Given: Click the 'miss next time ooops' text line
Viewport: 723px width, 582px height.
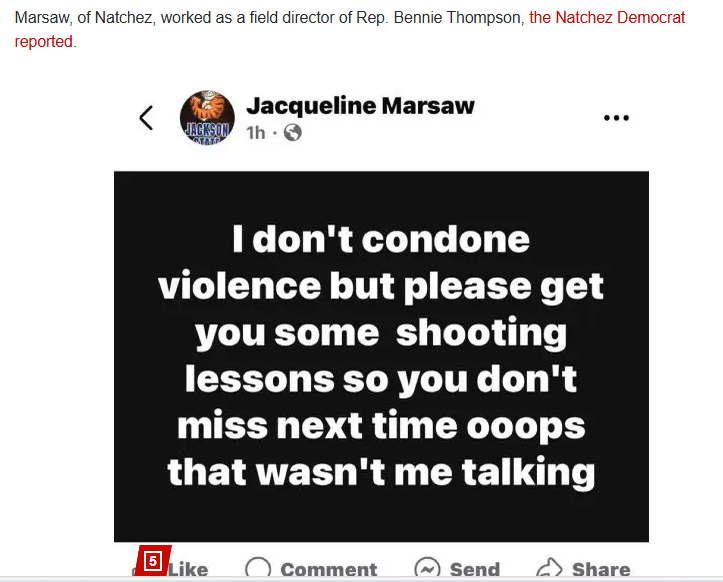Looking at the screenshot, I should point(381,426).
